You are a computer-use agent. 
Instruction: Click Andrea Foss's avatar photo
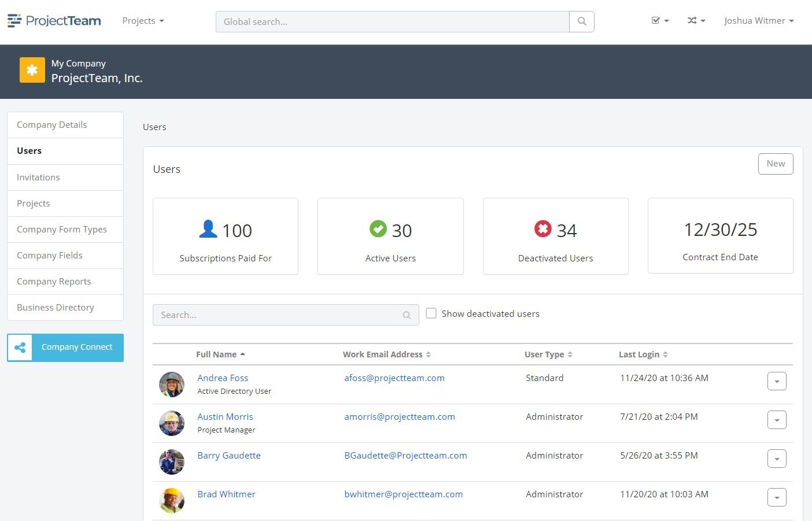pos(172,385)
